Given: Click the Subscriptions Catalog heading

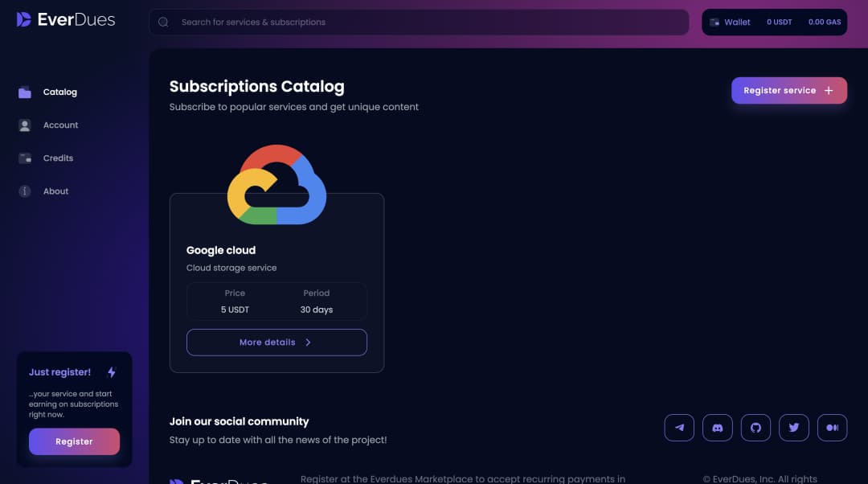Looking at the screenshot, I should [x=257, y=86].
